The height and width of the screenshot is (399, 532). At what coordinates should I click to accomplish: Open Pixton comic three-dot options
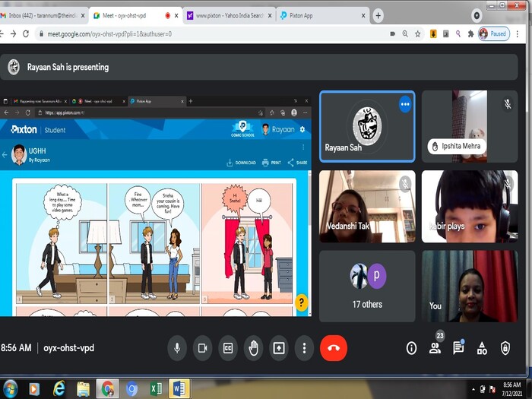point(303,147)
